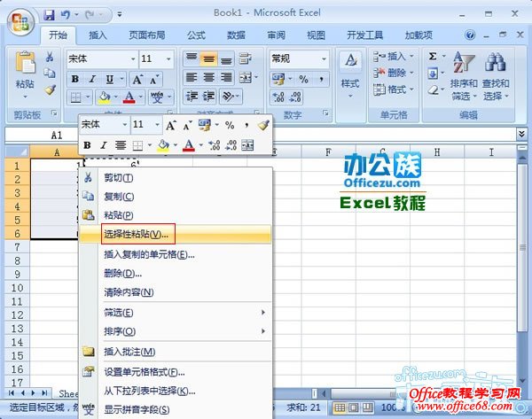
Task: Choose 复制(C) from context menu
Action: click(175, 197)
